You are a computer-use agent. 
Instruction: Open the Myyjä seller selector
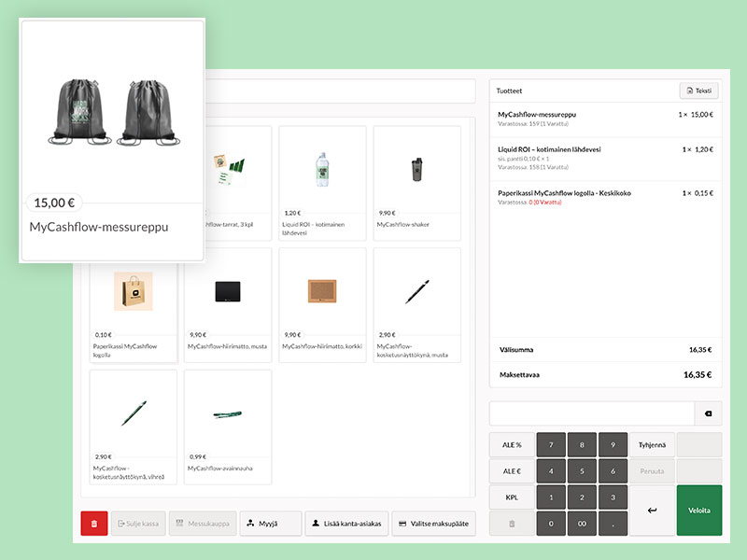271,524
